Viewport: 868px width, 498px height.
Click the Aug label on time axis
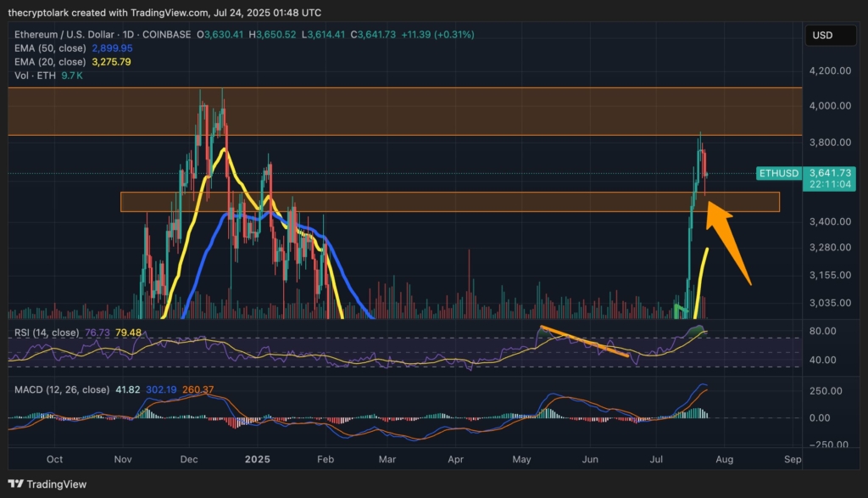click(725, 459)
